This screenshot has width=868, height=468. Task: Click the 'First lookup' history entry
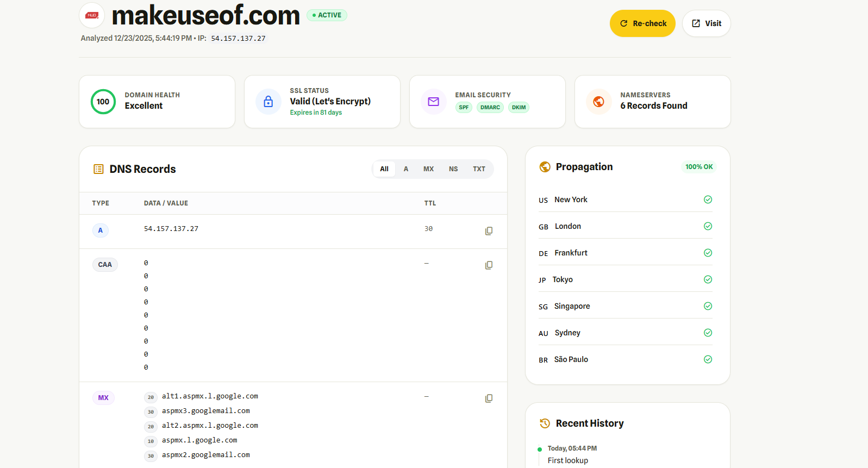click(x=568, y=460)
